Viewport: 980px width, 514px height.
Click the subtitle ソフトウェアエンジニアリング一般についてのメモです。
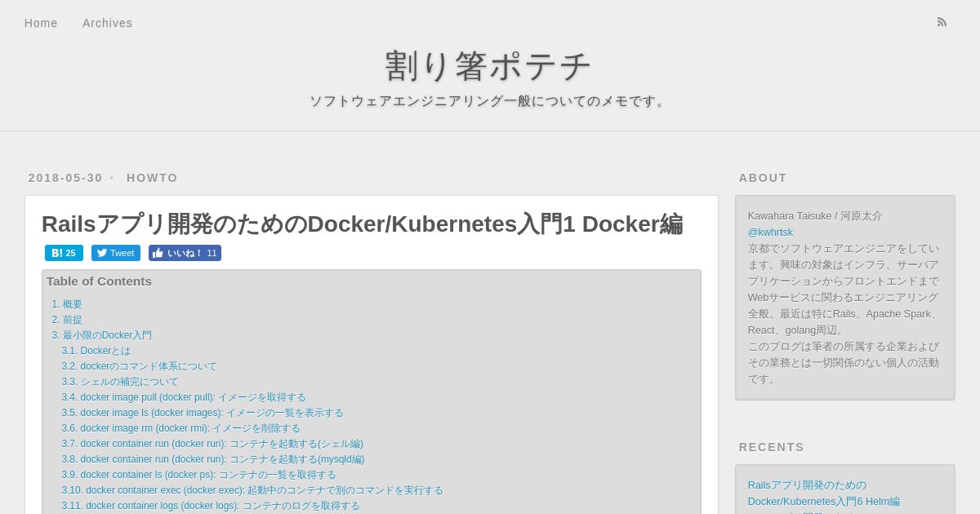pyautogui.click(x=489, y=101)
